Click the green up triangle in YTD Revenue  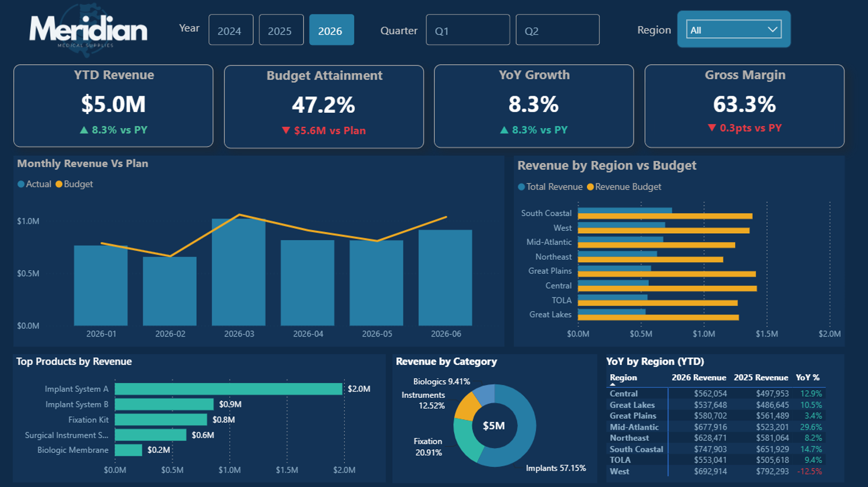pos(84,130)
